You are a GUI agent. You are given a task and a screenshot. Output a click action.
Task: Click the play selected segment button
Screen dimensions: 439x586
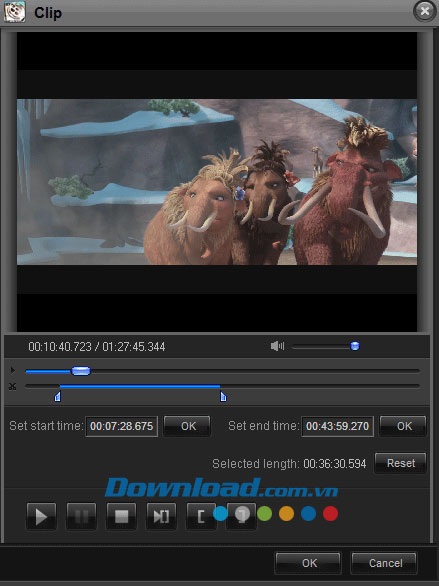161,516
